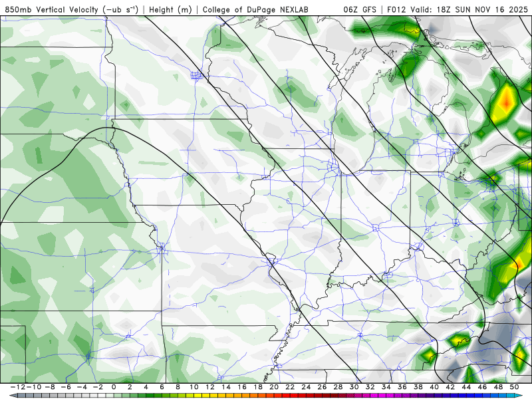Click the "F012" forecast hour label
The width and height of the screenshot is (532, 399).
397,10
